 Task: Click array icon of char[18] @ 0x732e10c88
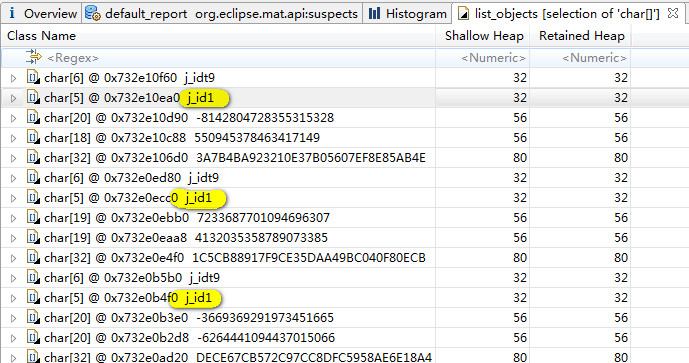[33, 137]
